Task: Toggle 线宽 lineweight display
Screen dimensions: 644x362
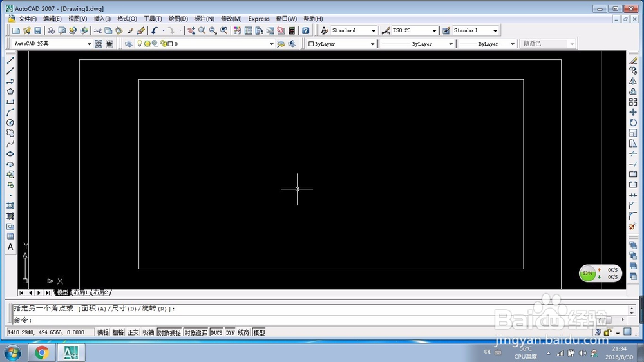Action: click(243, 332)
